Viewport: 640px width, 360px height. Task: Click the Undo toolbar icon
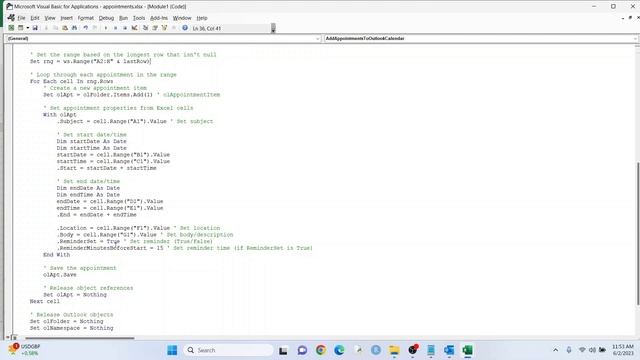click(x=85, y=28)
